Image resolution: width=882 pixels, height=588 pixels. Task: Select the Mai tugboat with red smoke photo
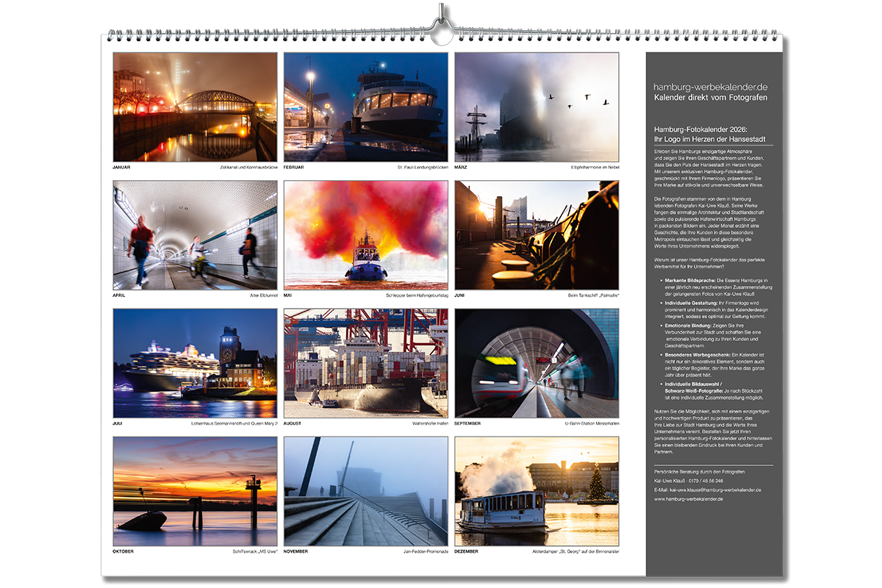pos(365,235)
